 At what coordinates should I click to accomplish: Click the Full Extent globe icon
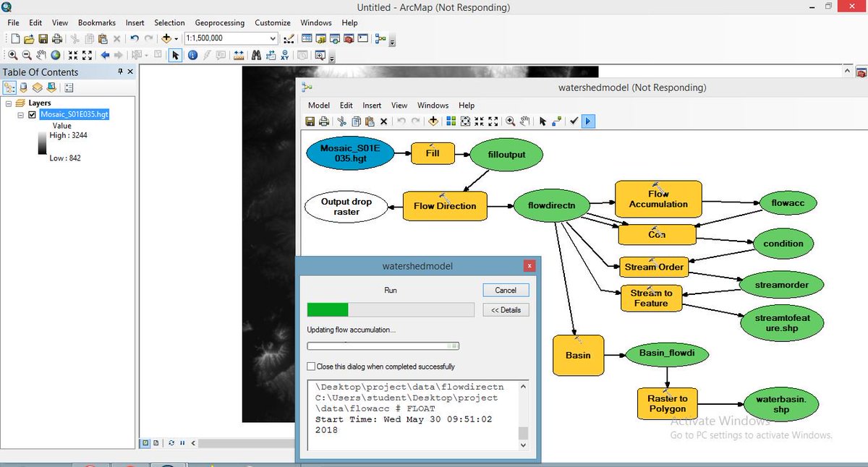tap(55, 55)
